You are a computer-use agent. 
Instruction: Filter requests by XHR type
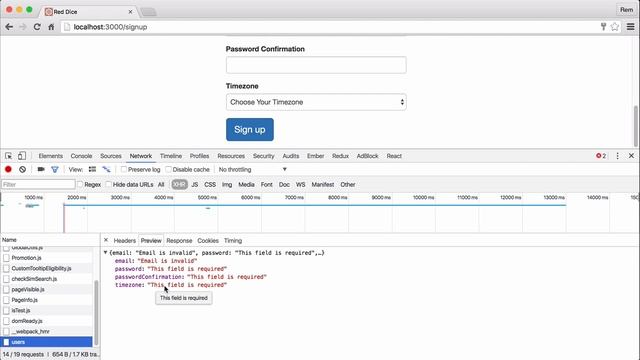(179, 184)
